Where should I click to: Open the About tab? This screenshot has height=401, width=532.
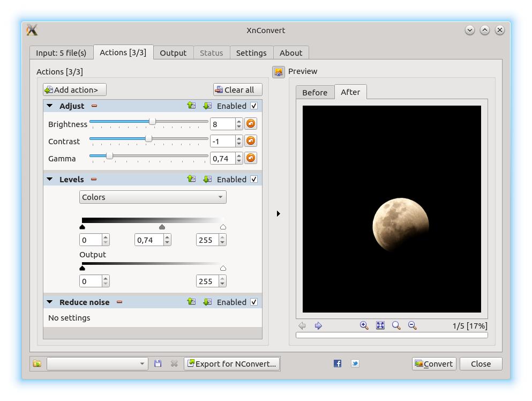point(291,53)
